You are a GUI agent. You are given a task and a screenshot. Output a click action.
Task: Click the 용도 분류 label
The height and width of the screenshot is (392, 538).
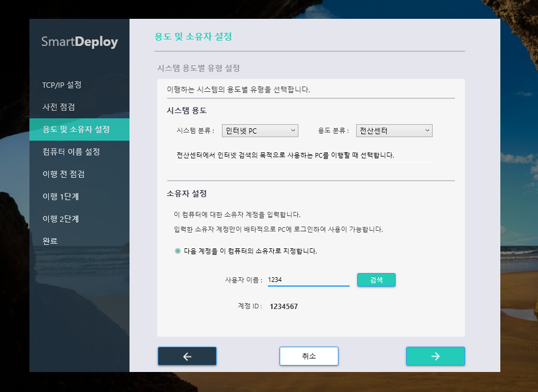click(x=333, y=131)
